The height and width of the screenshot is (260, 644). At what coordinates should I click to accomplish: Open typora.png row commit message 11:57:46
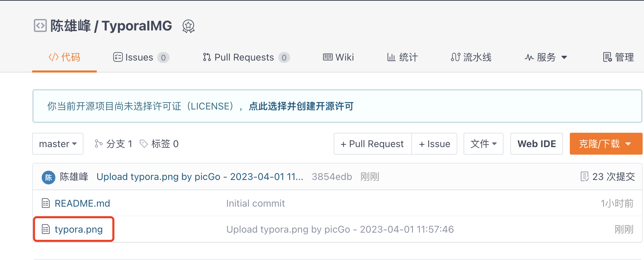pyautogui.click(x=340, y=229)
